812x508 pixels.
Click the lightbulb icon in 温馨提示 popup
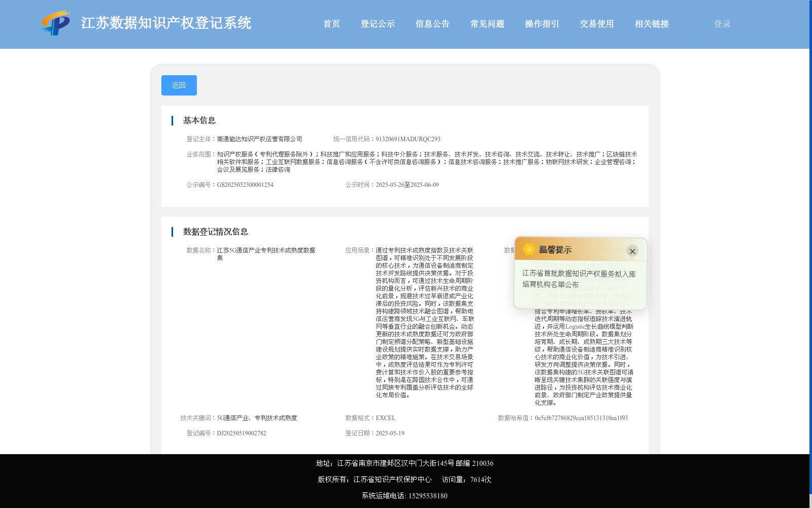pos(529,249)
